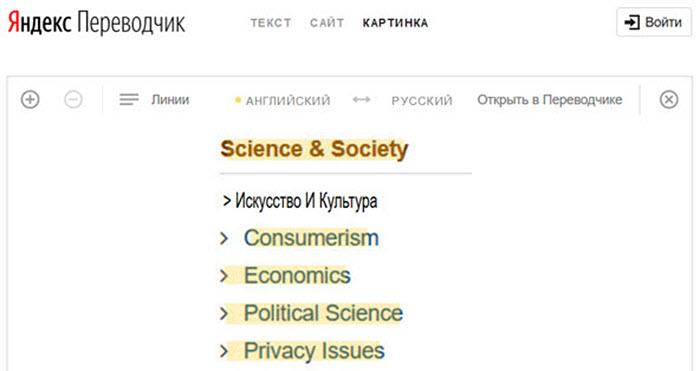
Task: Zoom in with the plus icon
Action: click(30, 99)
